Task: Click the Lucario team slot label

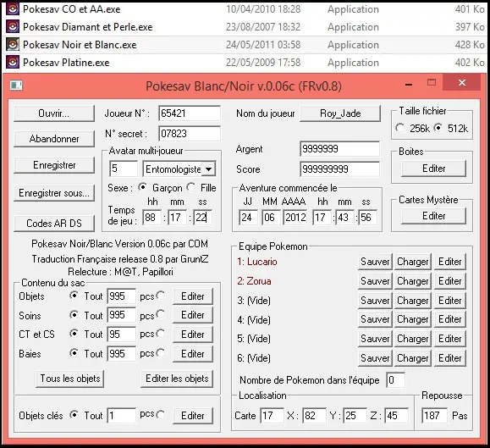Action: point(257,262)
